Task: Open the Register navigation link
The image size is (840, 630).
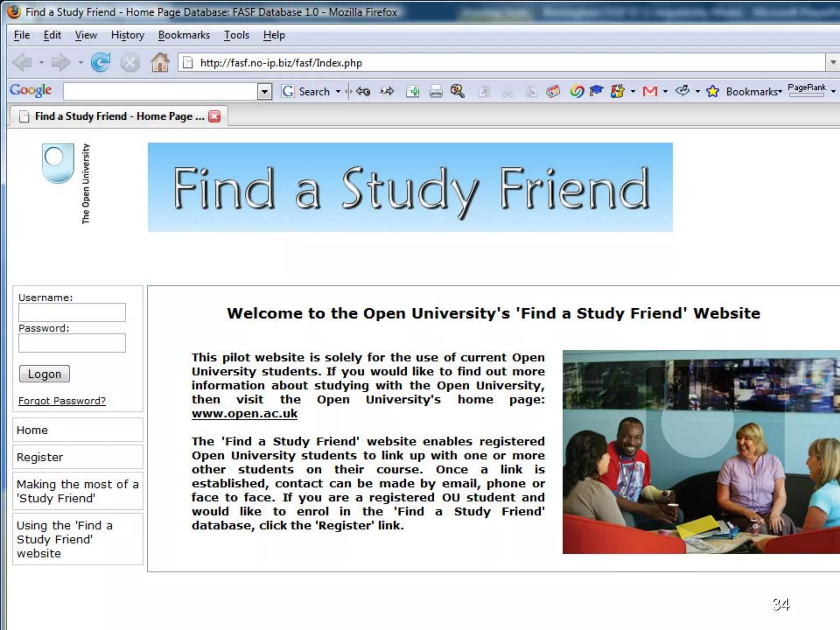Action: [40, 457]
